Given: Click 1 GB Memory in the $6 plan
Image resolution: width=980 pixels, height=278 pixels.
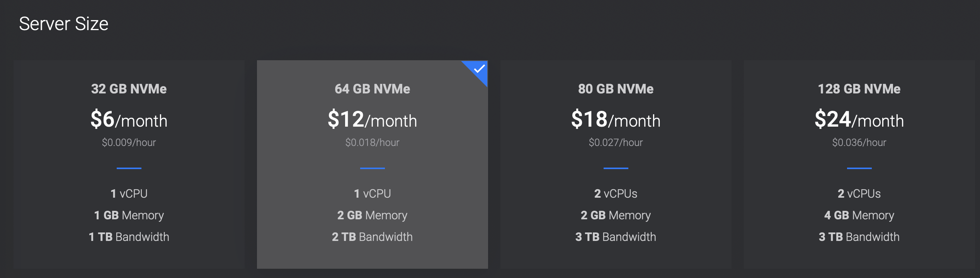Looking at the screenshot, I should click(x=129, y=215).
